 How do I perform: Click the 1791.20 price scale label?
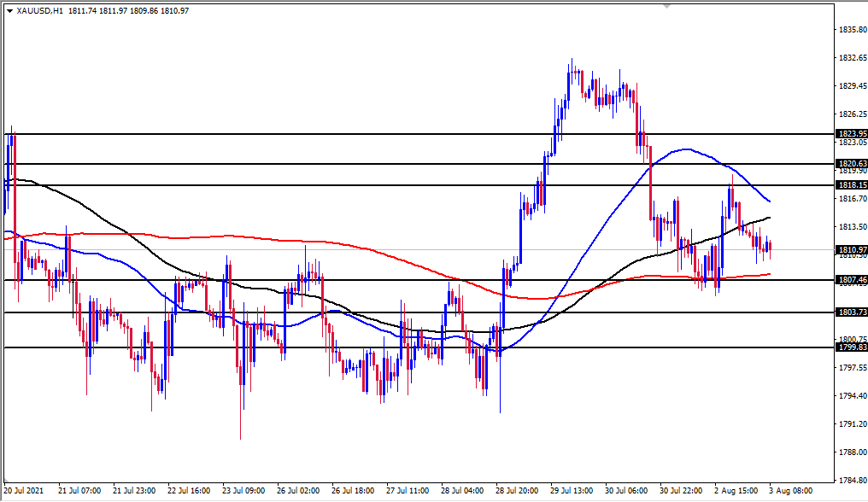pos(853,424)
